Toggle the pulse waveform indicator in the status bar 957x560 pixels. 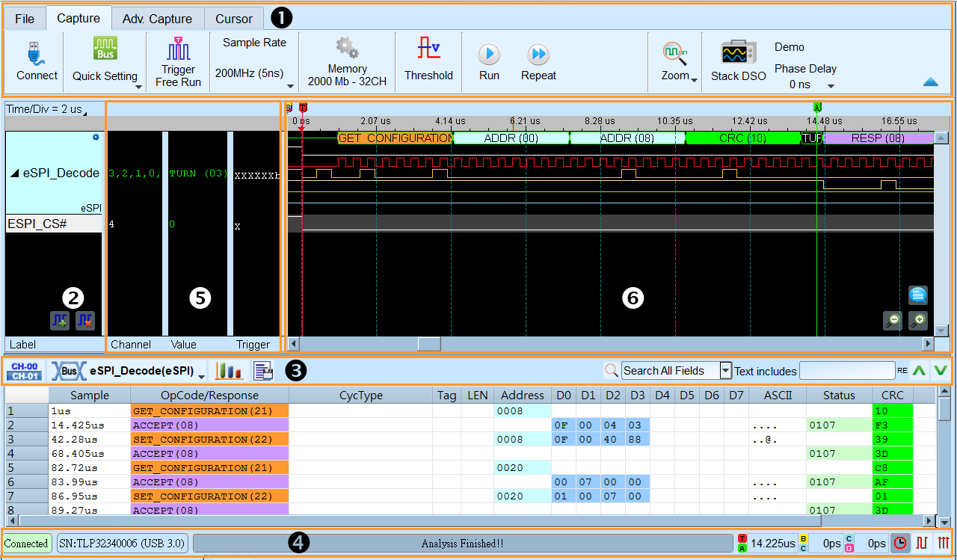click(922, 544)
